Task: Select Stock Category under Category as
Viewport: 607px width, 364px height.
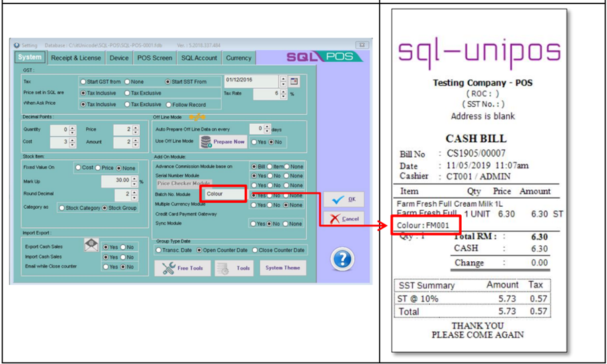Action: (63, 208)
